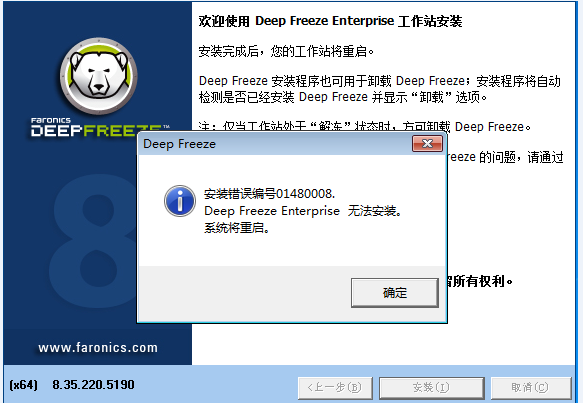Click the version number 8.35.220.5190
Viewport: 583px width, 403px height.
[x=93, y=384]
